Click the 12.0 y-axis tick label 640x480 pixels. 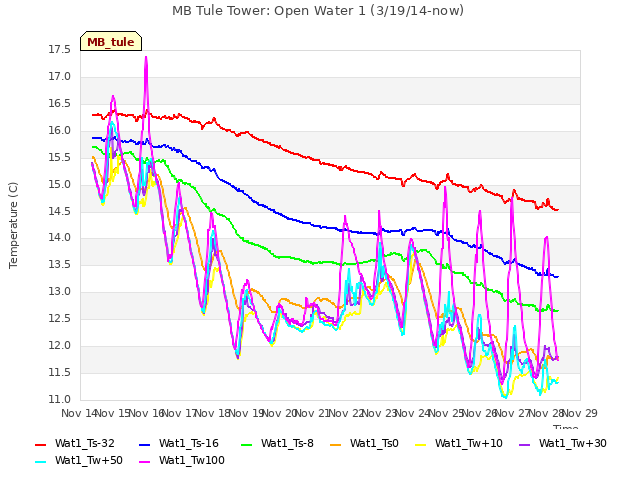click(x=60, y=345)
